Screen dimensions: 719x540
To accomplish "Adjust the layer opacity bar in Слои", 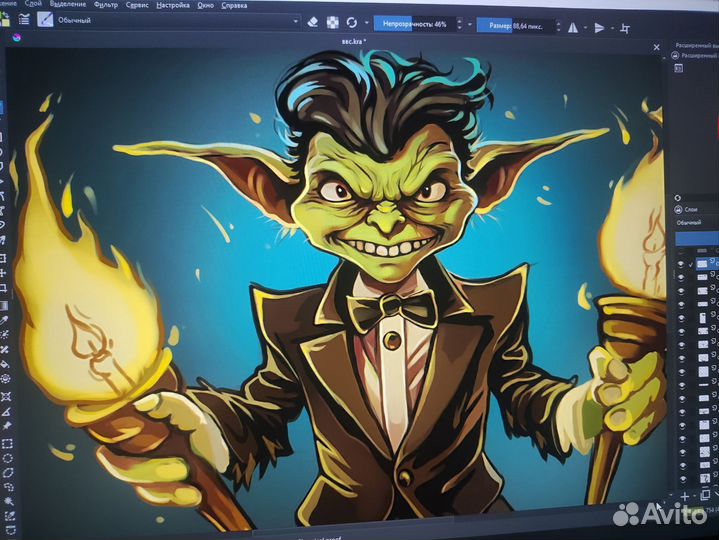I will 697,238.
